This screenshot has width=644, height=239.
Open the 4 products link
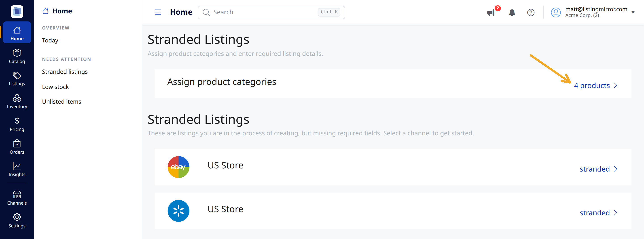(595, 86)
